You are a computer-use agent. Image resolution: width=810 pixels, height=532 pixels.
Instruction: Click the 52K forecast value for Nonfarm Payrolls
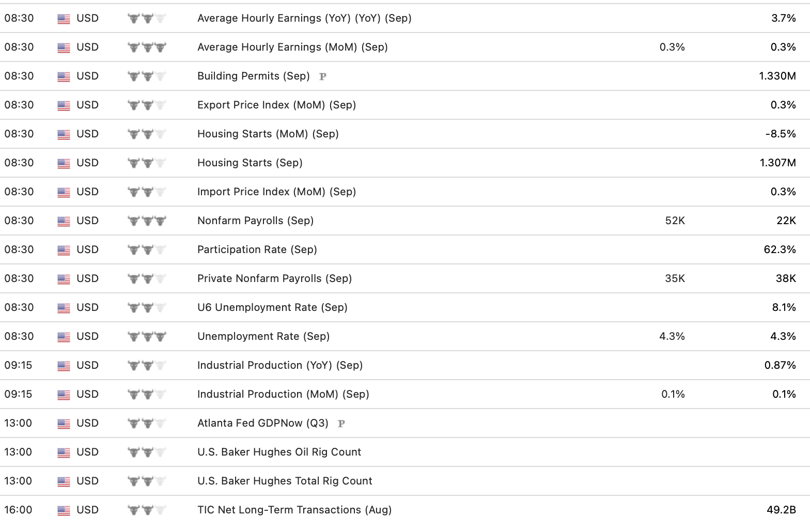pyautogui.click(x=675, y=221)
